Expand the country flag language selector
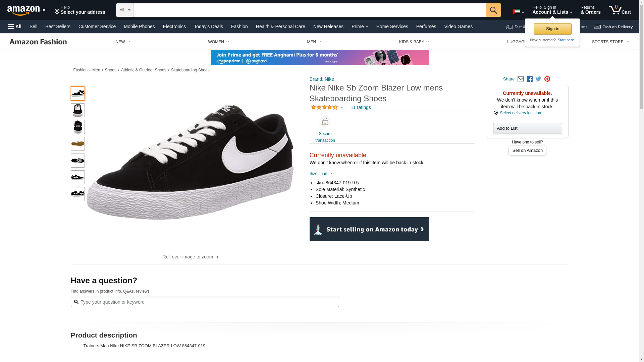 click(518, 12)
